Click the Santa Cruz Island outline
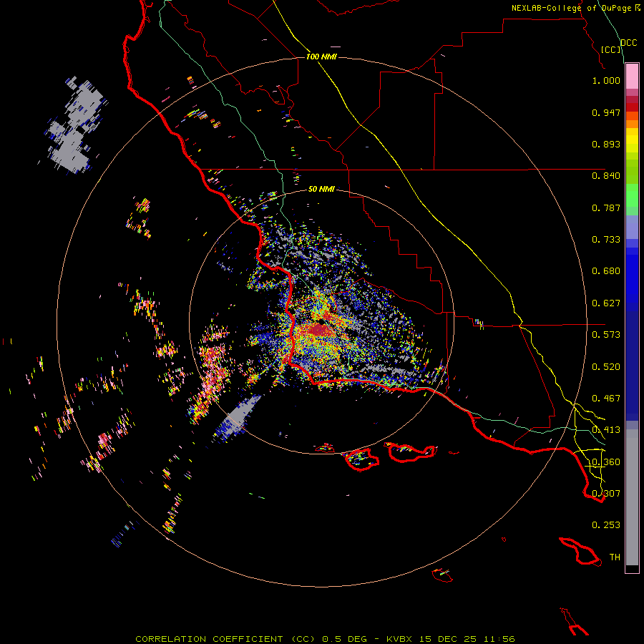Screen dimensions: 644x644 click(410, 452)
